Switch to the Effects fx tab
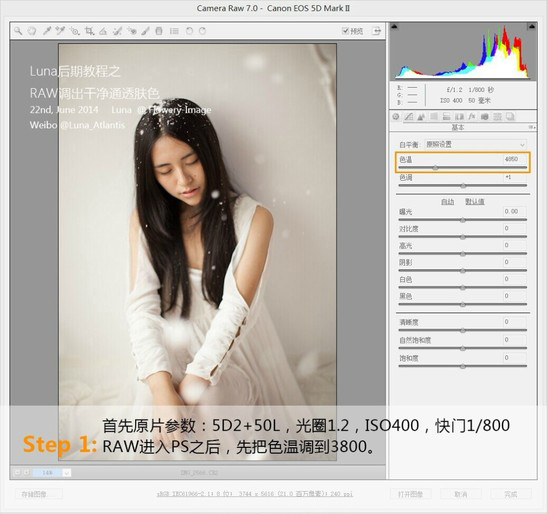 pos(472,117)
